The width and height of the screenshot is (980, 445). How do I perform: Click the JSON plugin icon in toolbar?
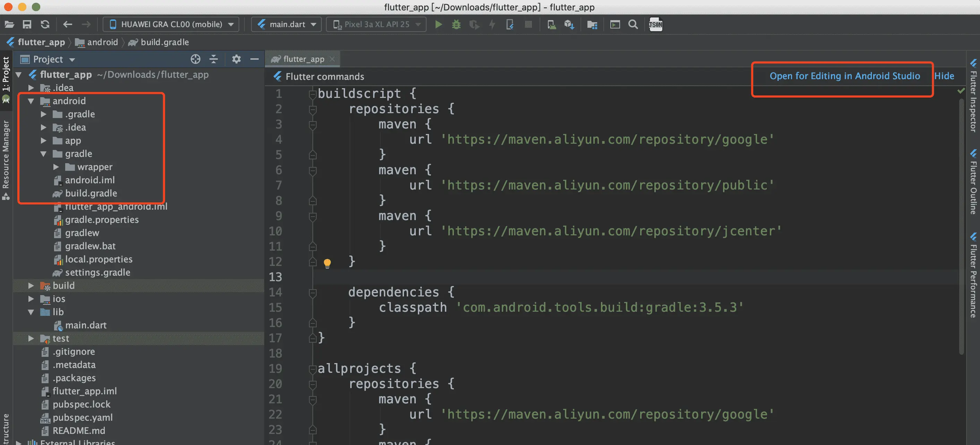[x=655, y=24]
